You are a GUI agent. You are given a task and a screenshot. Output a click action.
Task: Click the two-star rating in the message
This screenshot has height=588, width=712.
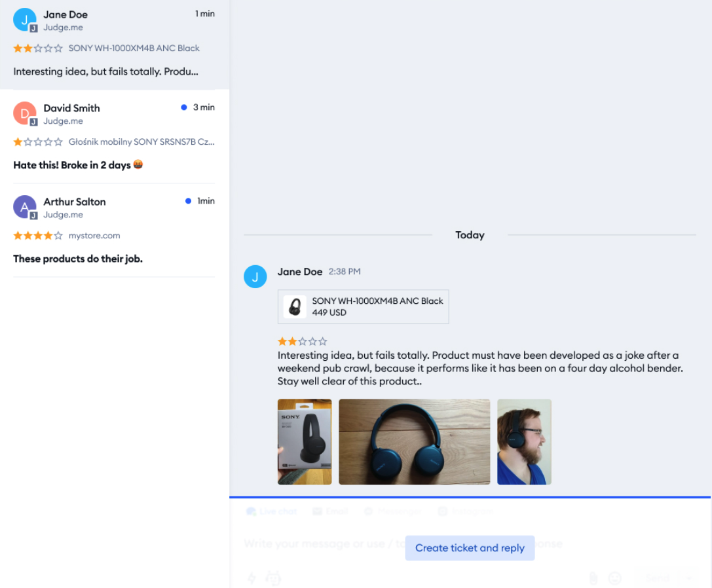303,341
